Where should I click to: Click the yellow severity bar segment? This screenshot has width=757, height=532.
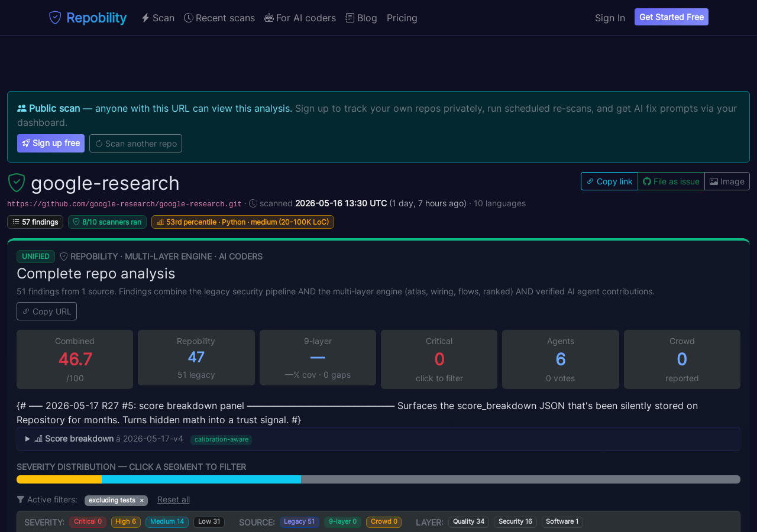[59, 479]
